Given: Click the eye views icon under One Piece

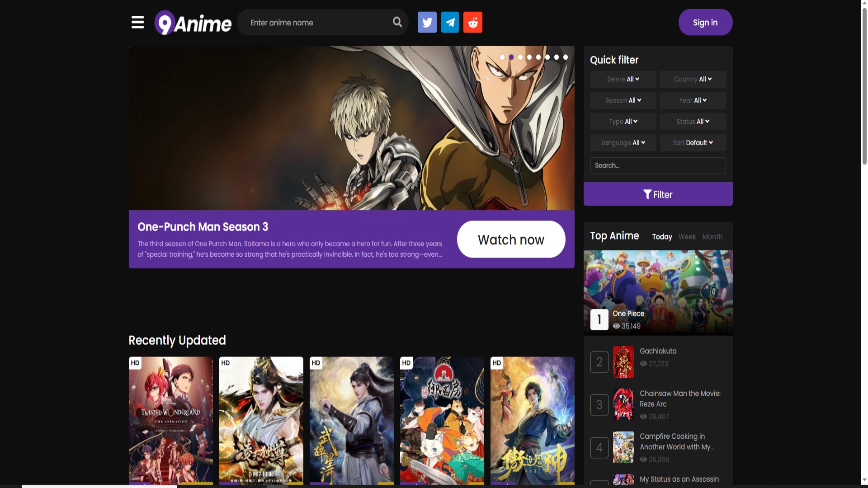Looking at the screenshot, I should 617,326.
